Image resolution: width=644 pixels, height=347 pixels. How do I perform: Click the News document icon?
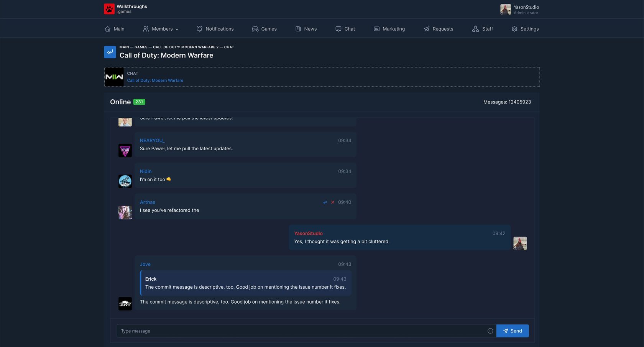pos(298,29)
